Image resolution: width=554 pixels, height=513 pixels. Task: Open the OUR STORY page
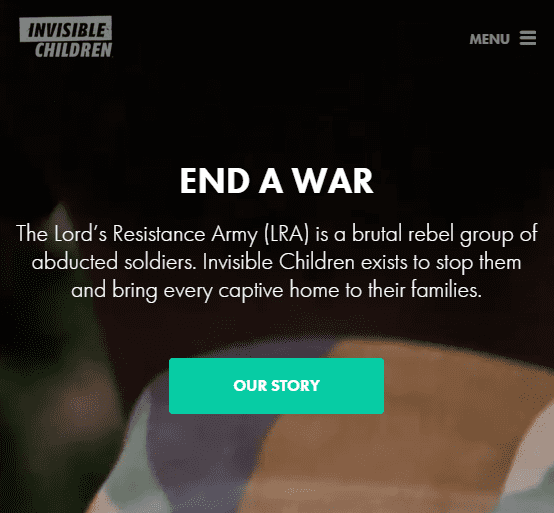276,386
